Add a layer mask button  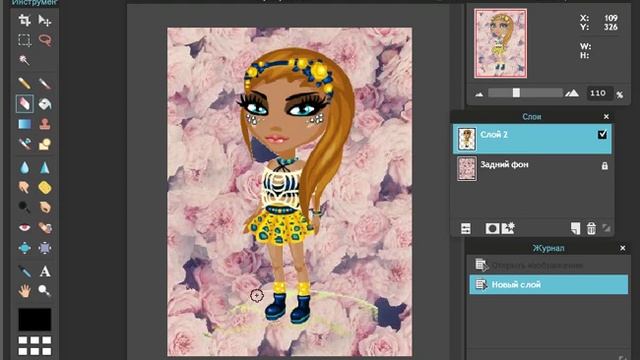[x=492, y=229]
